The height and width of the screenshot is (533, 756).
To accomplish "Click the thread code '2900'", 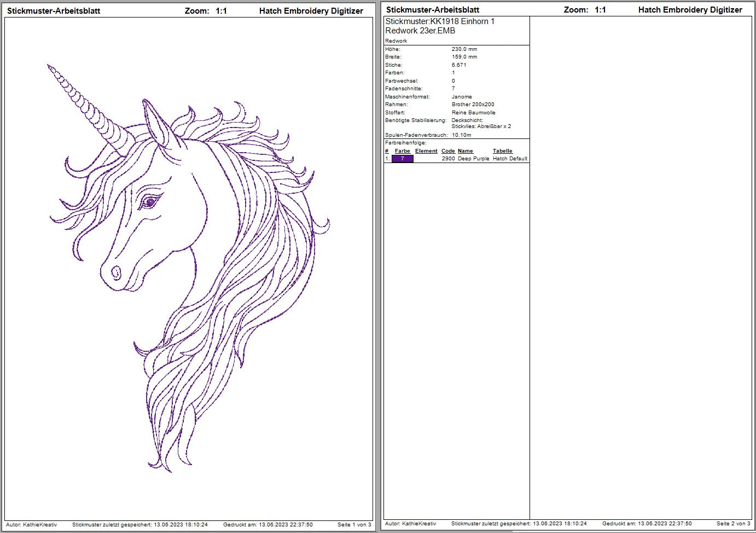I will [448, 159].
